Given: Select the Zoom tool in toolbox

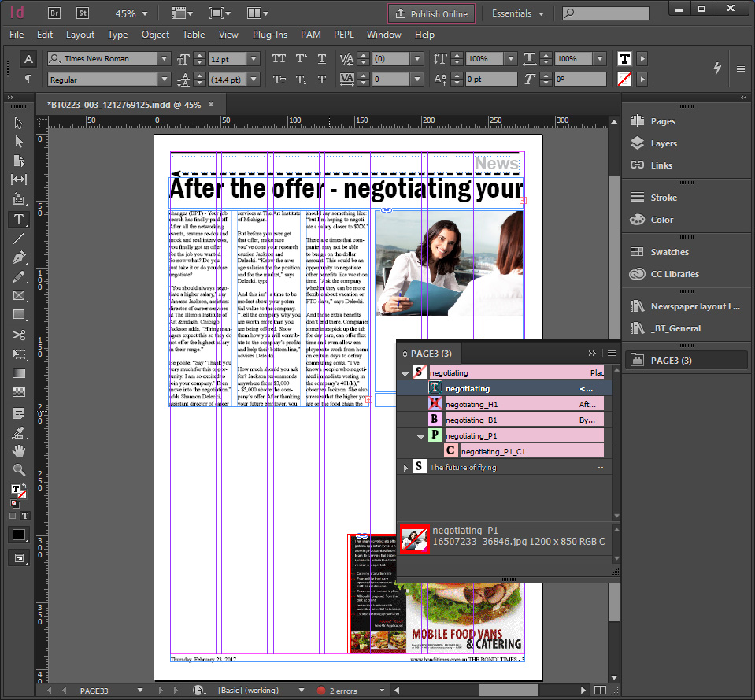Looking at the screenshot, I should pyautogui.click(x=19, y=470).
